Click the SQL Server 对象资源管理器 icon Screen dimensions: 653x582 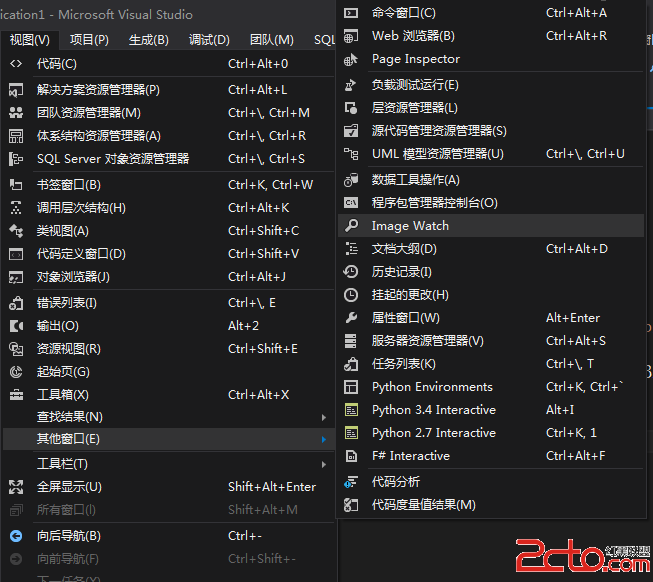16,159
